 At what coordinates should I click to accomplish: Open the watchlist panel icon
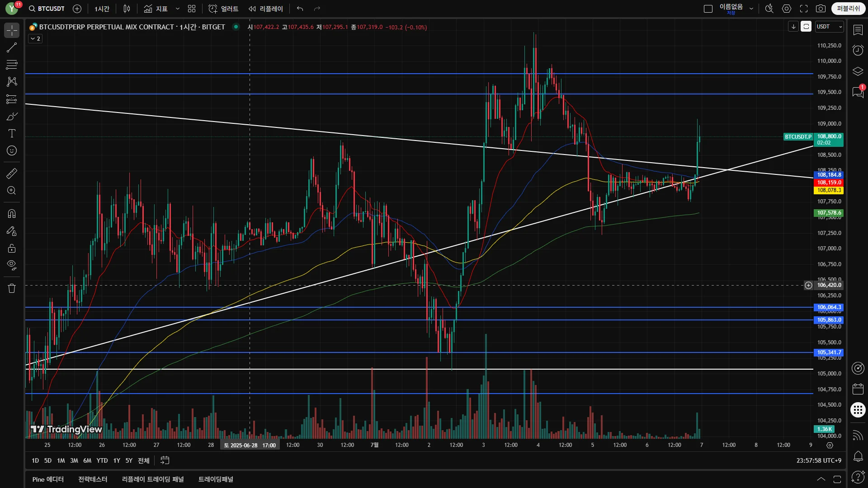click(x=858, y=30)
